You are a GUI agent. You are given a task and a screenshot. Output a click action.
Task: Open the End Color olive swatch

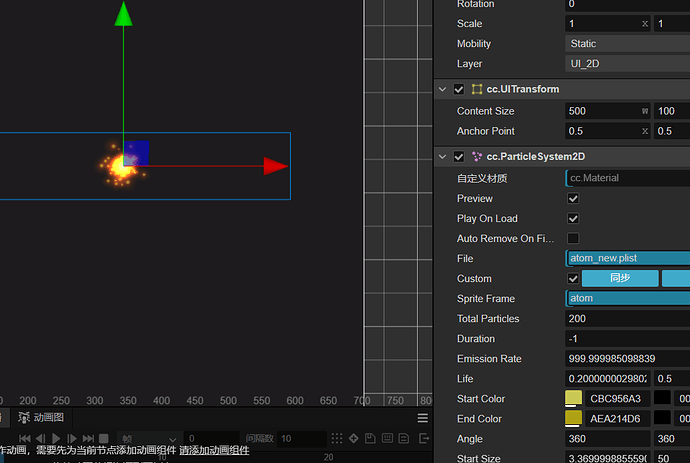point(573,419)
